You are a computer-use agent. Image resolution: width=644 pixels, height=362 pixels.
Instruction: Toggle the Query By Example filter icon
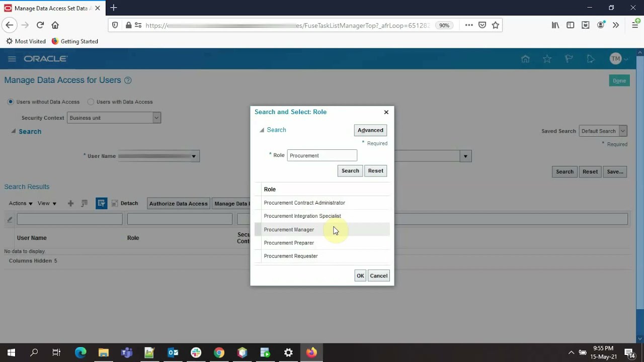[101, 203]
